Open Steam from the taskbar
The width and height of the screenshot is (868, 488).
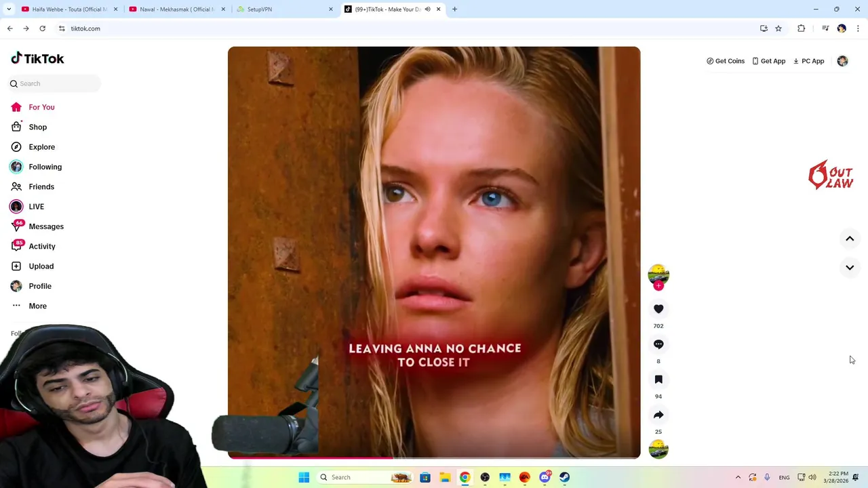(564, 477)
